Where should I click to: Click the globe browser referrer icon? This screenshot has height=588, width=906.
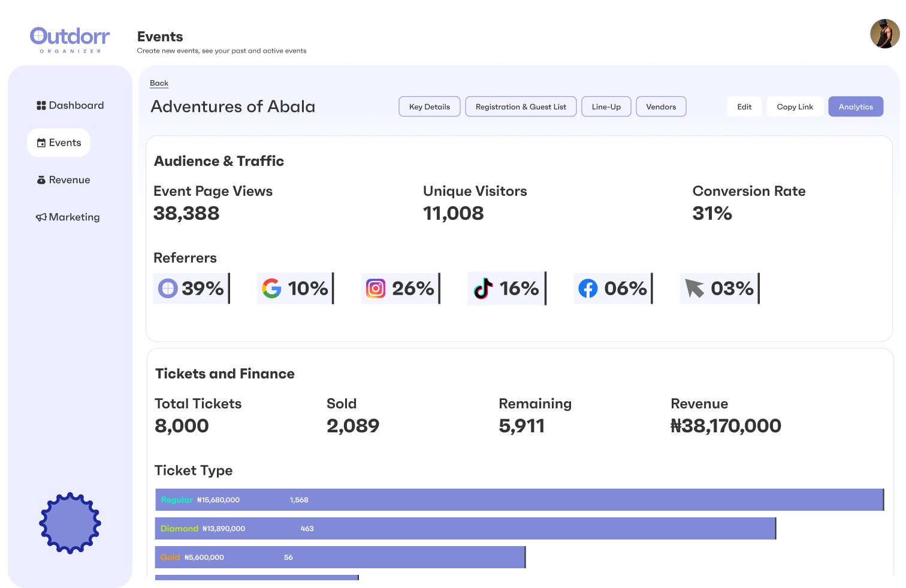coord(167,288)
